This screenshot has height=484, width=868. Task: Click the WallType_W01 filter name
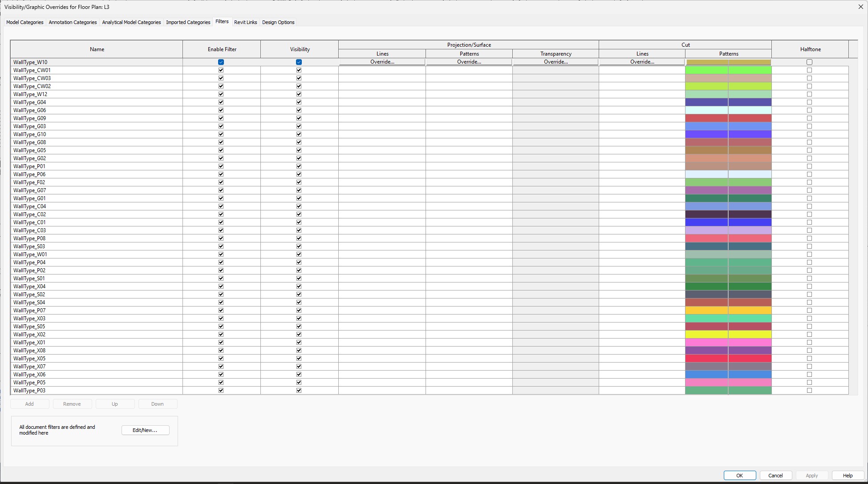(x=30, y=254)
